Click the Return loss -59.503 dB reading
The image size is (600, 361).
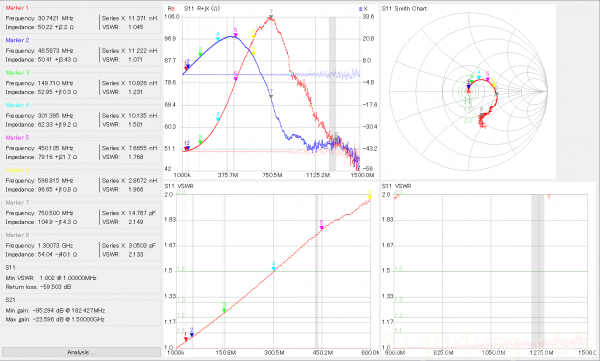(x=39, y=287)
